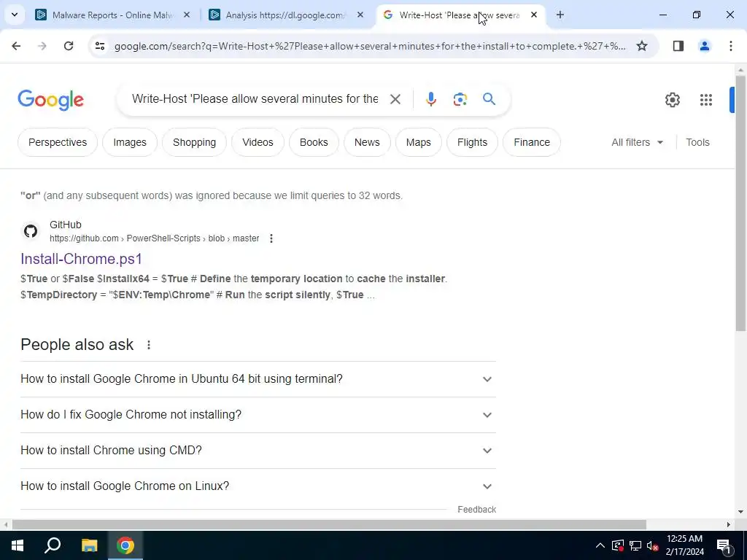Open the Install-Chrome.ps1 result link
Viewport: 747px width, 560px height.
82,259
